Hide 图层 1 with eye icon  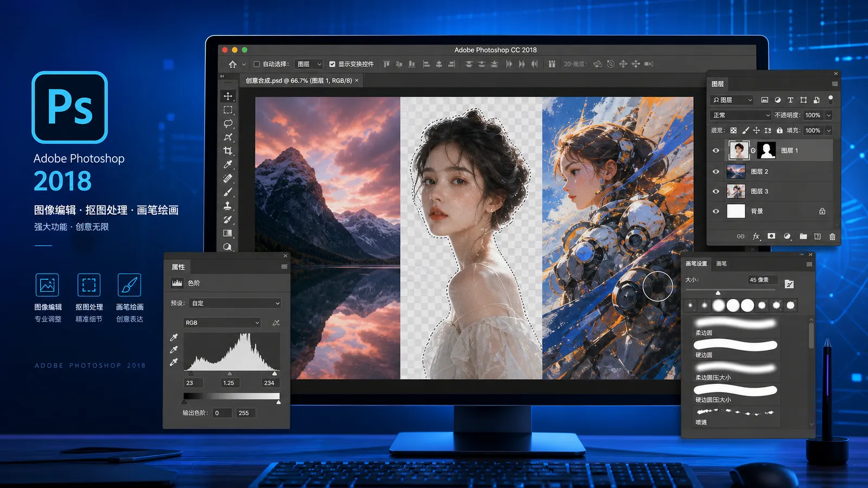[x=716, y=151]
